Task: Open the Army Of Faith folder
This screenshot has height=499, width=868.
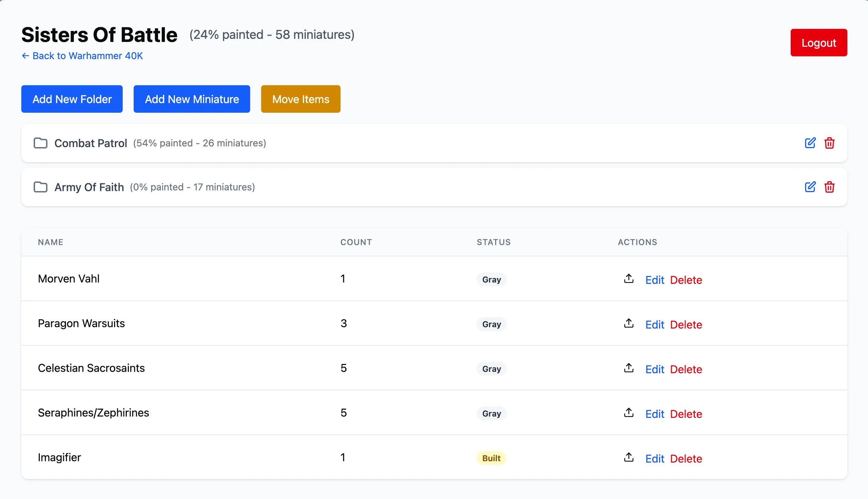Action: tap(89, 187)
